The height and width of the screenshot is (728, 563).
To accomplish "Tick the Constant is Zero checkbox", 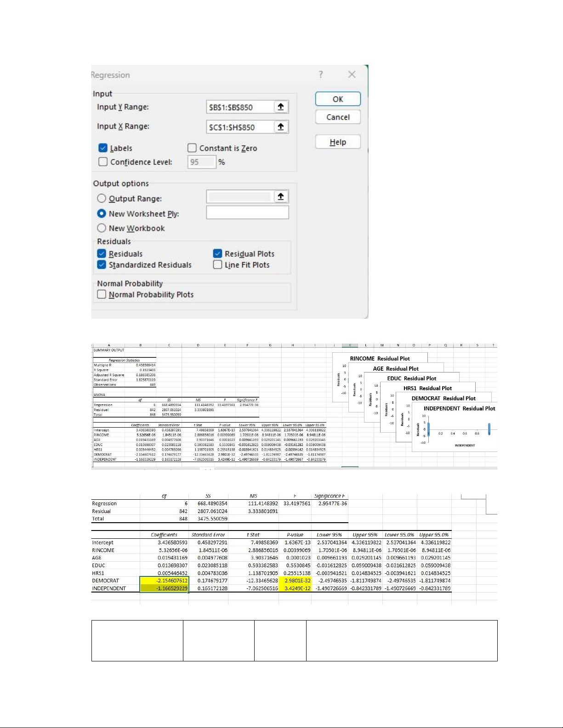I will click(x=192, y=148).
